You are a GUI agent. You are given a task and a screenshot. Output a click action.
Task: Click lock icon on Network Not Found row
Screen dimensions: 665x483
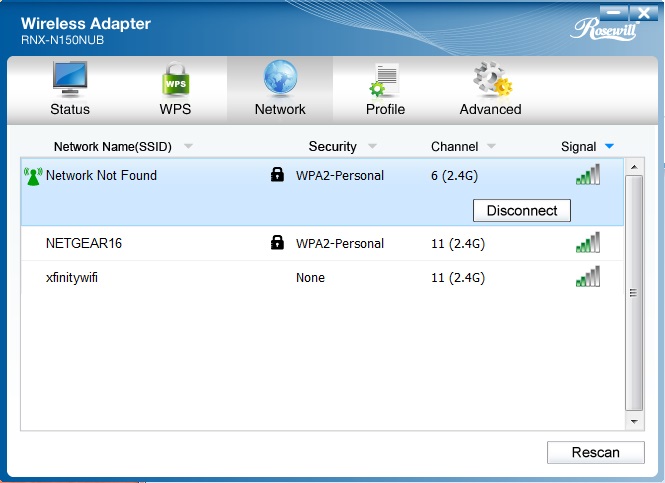[277, 174]
